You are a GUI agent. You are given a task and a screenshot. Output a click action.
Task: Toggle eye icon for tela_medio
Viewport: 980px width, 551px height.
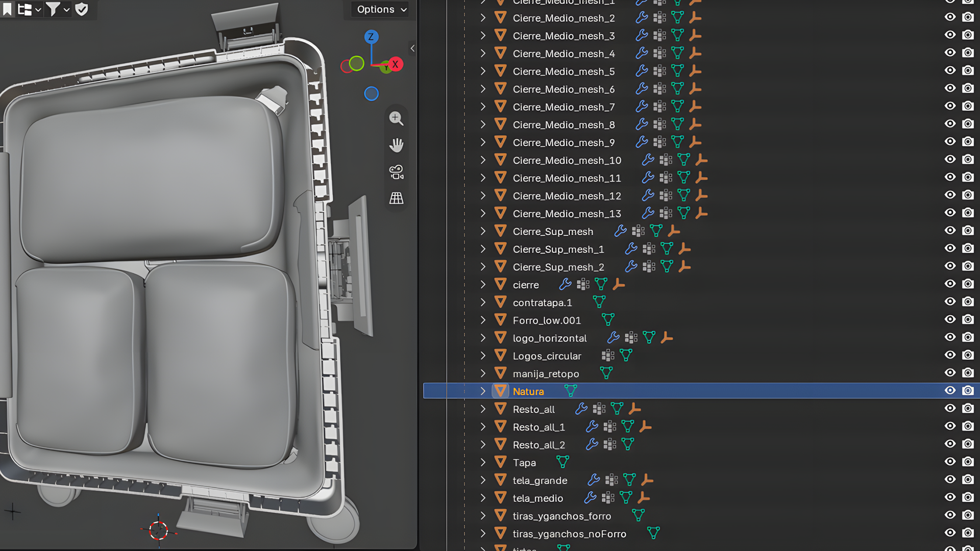(950, 497)
